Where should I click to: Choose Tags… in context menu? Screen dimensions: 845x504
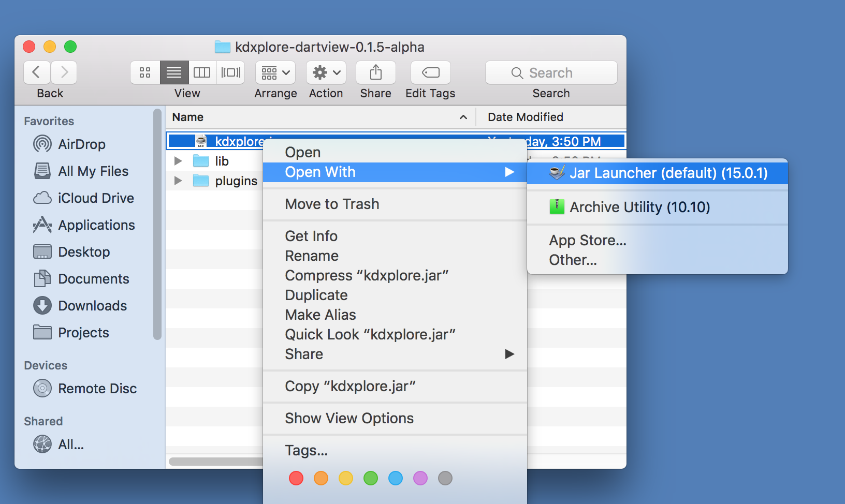(x=395, y=450)
